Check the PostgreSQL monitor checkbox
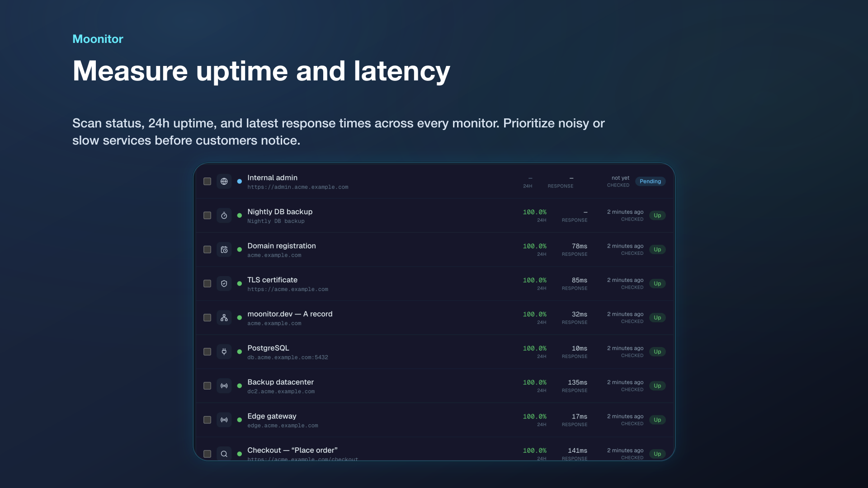The height and width of the screenshot is (488, 868). click(207, 352)
